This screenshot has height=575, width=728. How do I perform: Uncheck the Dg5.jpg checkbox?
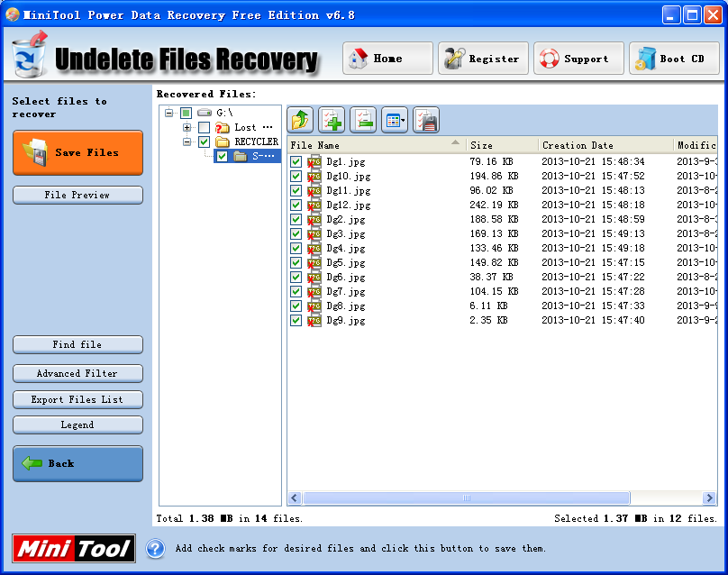pos(296,262)
